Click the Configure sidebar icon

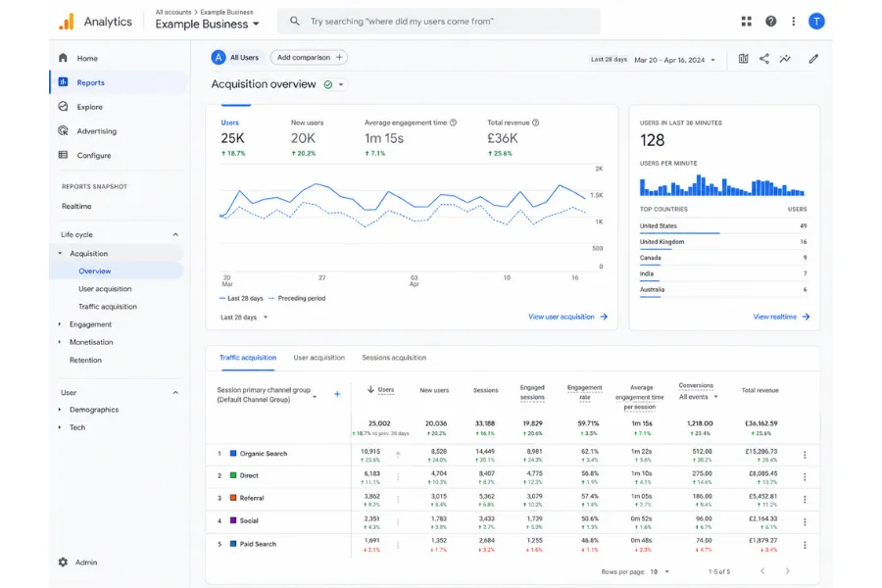63,155
